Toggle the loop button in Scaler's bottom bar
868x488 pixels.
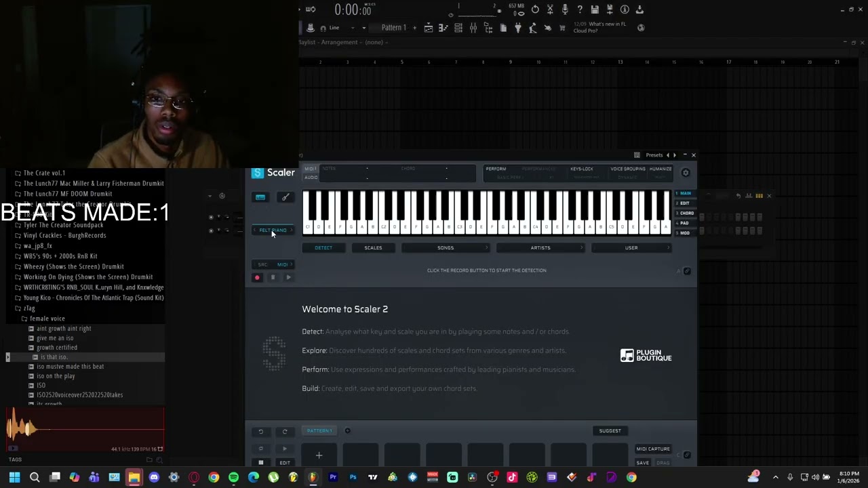260,448
